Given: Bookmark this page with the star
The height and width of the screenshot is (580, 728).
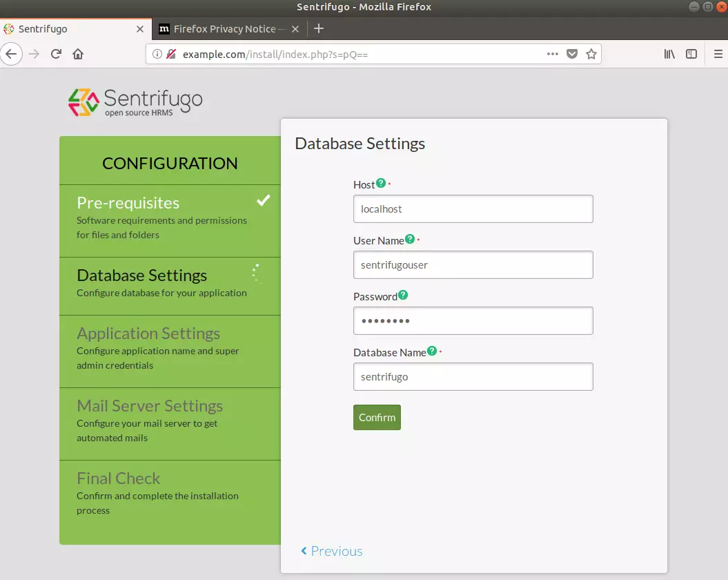Looking at the screenshot, I should click(591, 54).
